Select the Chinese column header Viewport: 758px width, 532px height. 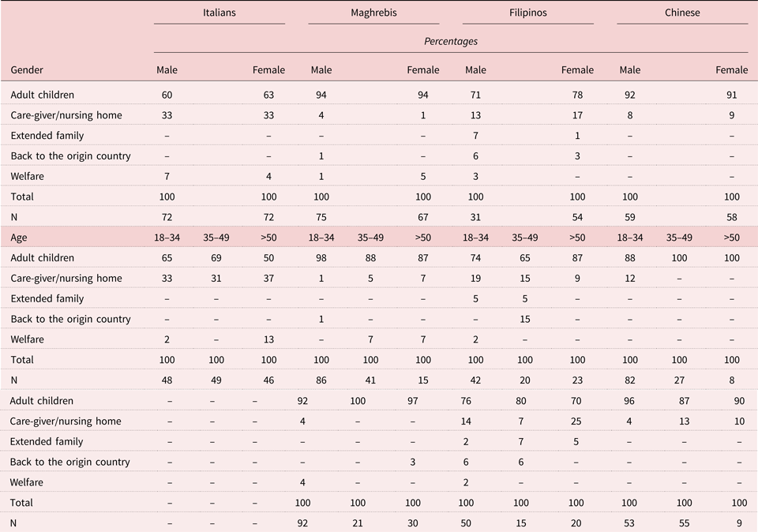point(682,13)
